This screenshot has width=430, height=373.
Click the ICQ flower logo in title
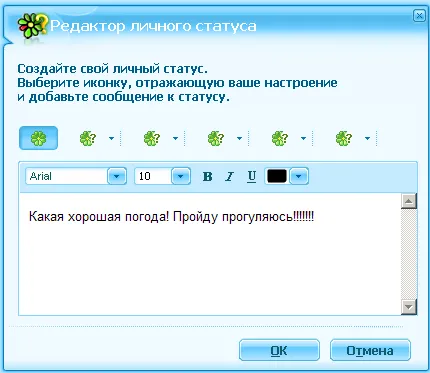(x=32, y=26)
